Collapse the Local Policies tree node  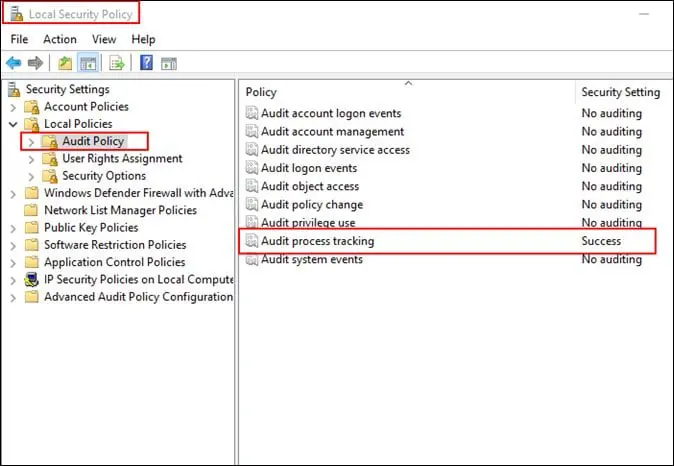click(13, 124)
